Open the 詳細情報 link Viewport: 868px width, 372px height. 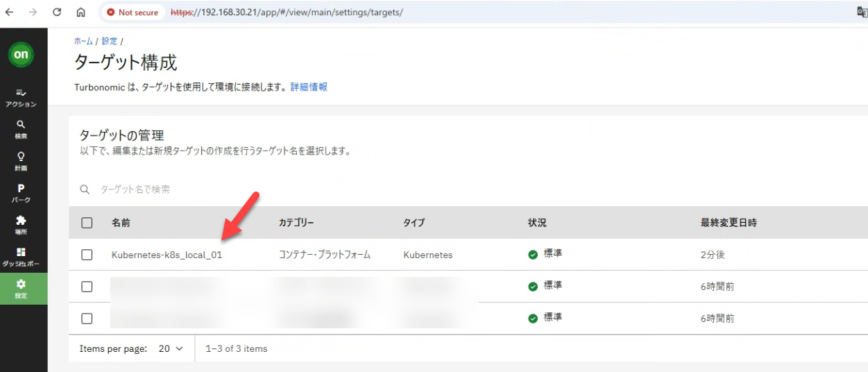pos(309,87)
